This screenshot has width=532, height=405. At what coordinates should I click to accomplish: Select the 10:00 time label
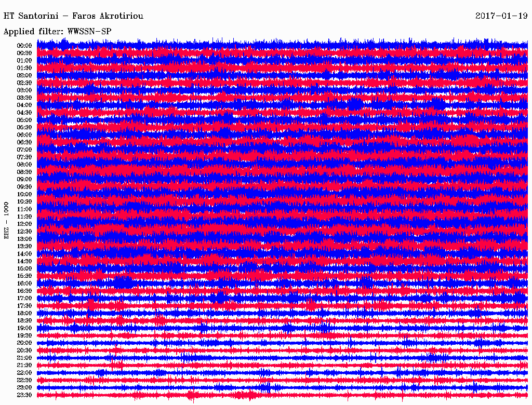pyautogui.click(x=24, y=195)
